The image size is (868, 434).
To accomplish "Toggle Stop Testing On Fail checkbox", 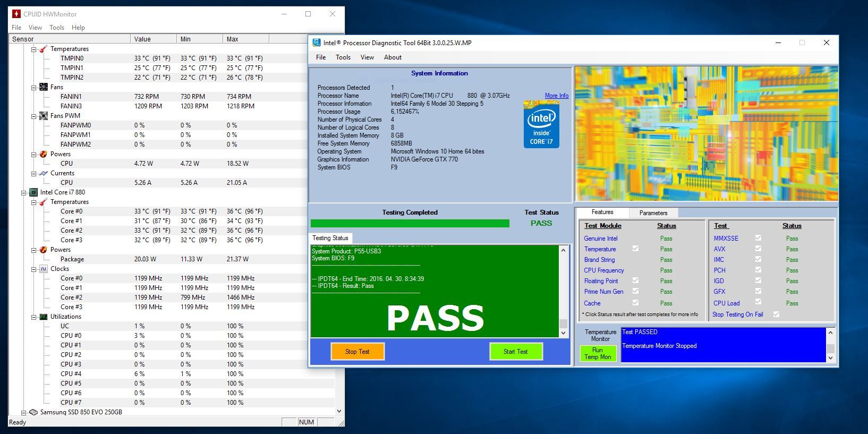I will [x=776, y=314].
